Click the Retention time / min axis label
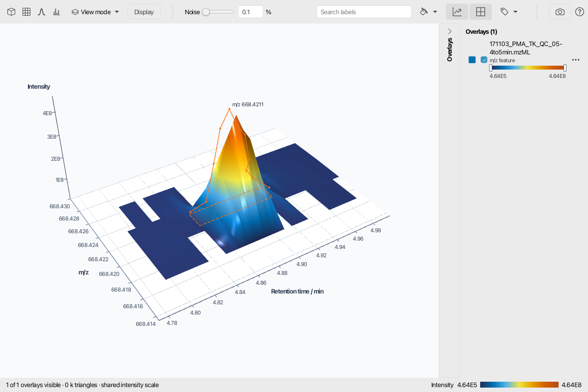 [x=297, y=292]
